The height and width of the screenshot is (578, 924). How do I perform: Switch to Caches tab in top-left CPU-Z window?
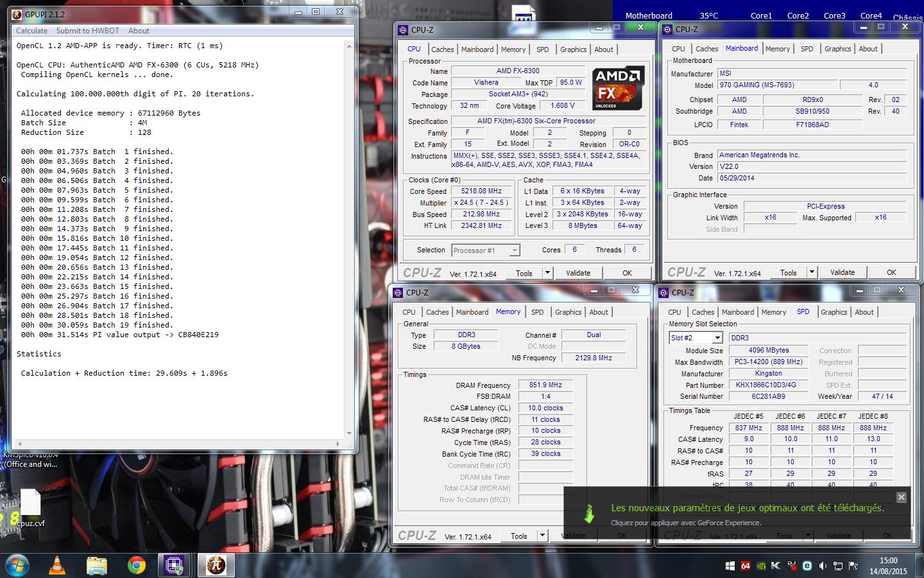pos(442,49)
